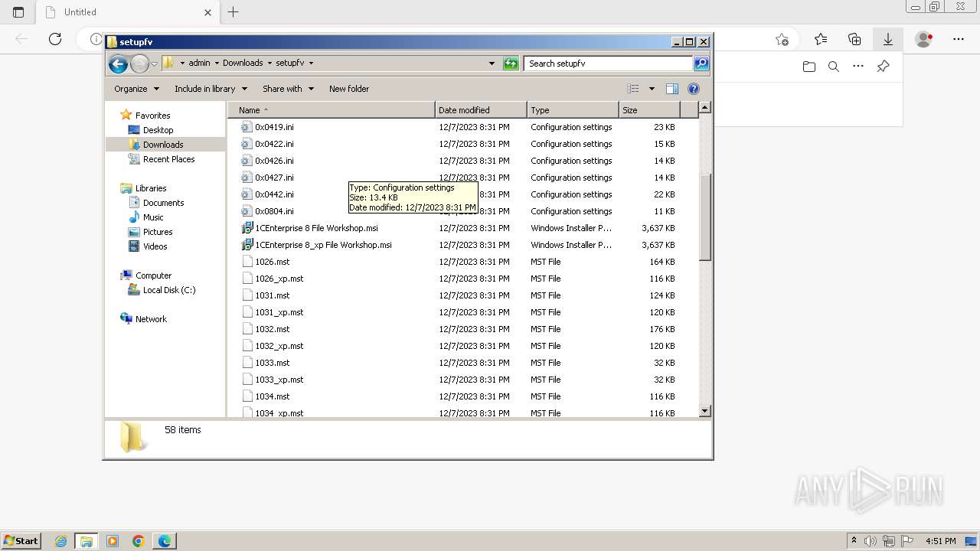Select file 0x0426.ini

tap(274, 161)
